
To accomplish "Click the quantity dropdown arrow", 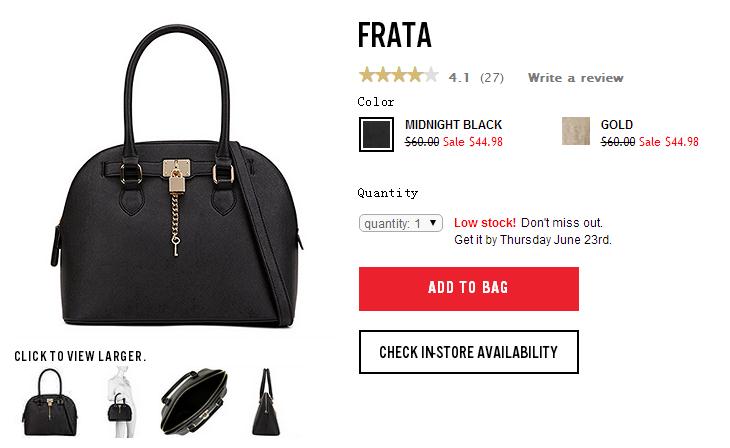I will 433,223.
